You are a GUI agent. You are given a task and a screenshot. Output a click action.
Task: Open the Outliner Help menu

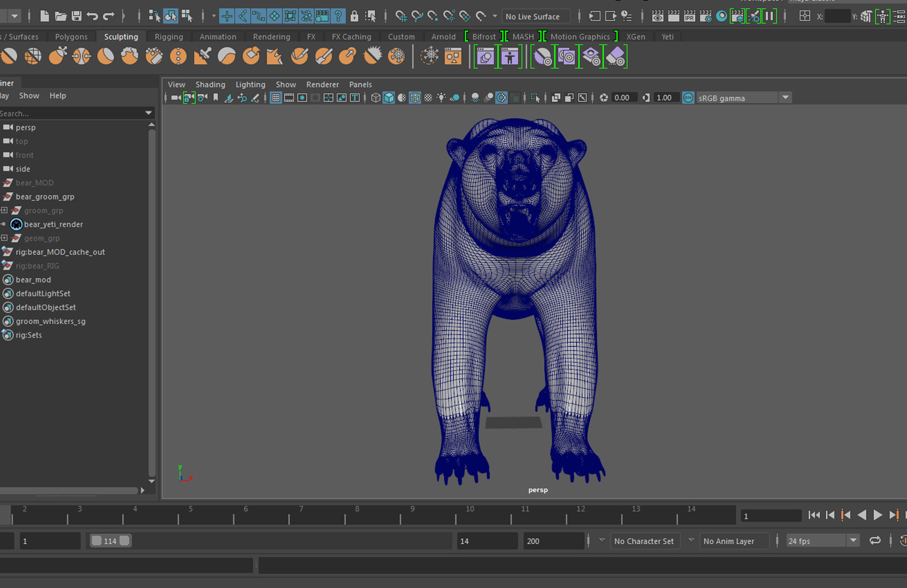[x=58, y=96]
